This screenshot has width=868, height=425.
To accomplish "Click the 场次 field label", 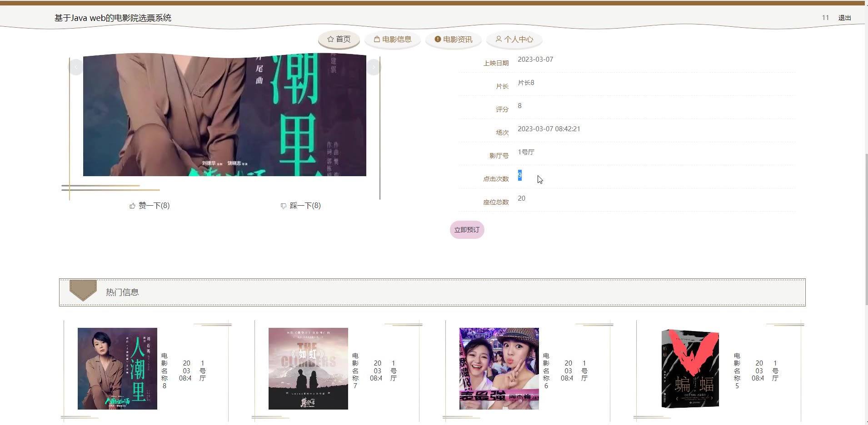I will coord(502,133).
